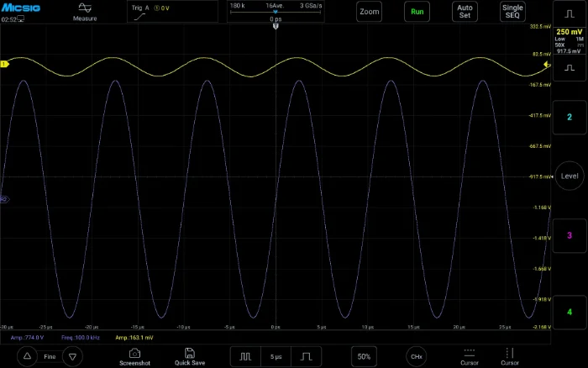
Task: Enable channel 2
Action: [570, 118]
